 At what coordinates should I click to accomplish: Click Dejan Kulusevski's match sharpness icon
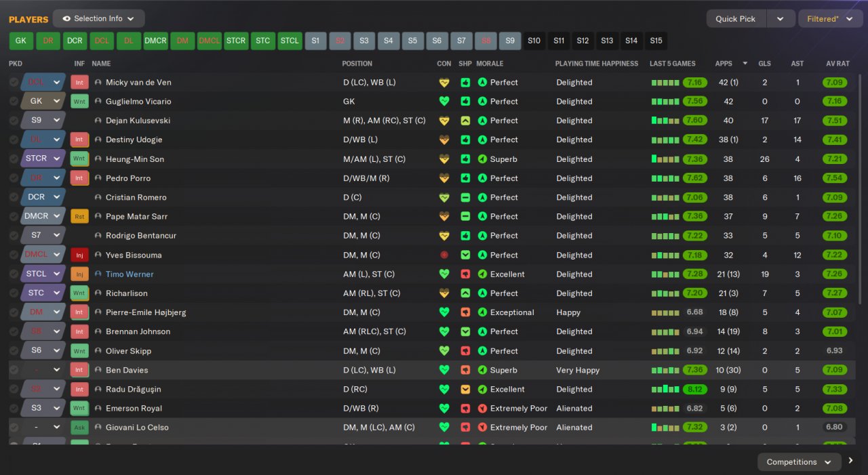click(x=465, y=121)
